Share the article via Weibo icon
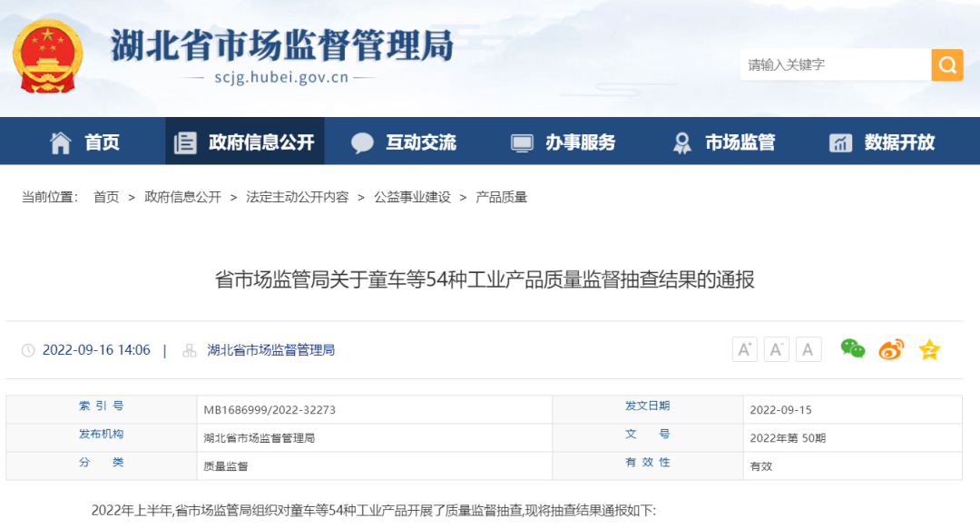Viewport: 980px width, 528px height. (x=891, y=349)
